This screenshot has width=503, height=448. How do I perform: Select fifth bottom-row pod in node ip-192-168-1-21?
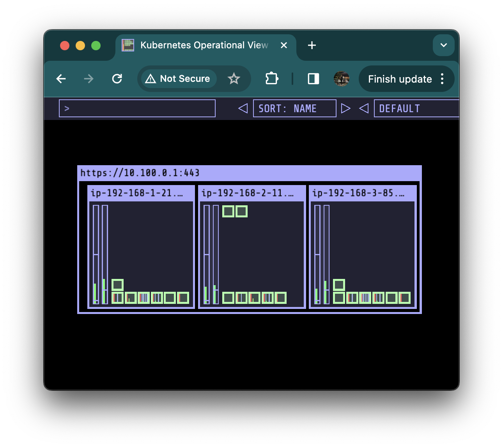point(170,298)
